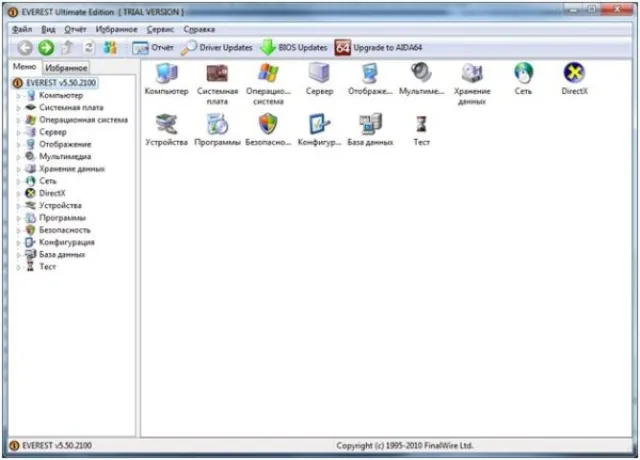Open the Отчёт report toolbar button
640x460 pixels.
point(153,48)
